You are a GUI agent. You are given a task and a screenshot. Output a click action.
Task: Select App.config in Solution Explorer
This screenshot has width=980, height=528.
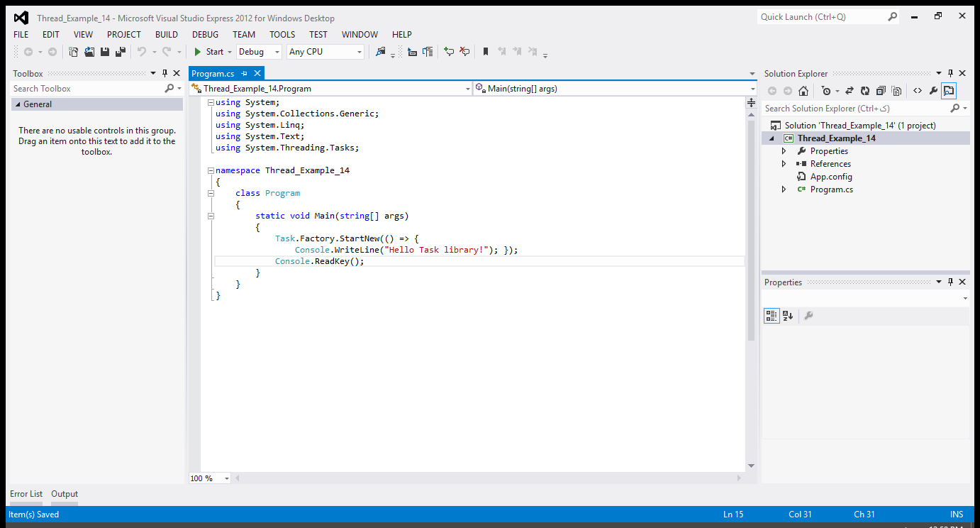831,177
